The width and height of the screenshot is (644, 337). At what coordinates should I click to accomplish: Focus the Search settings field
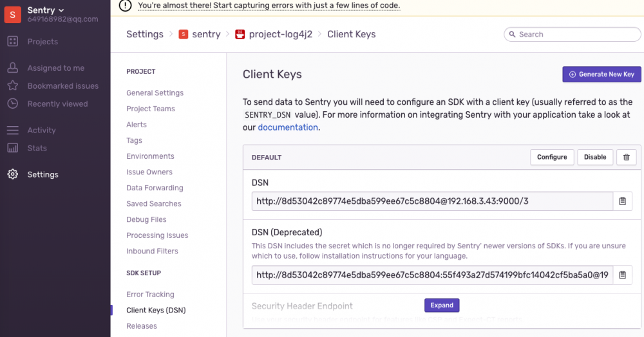(x=572, y=35)
